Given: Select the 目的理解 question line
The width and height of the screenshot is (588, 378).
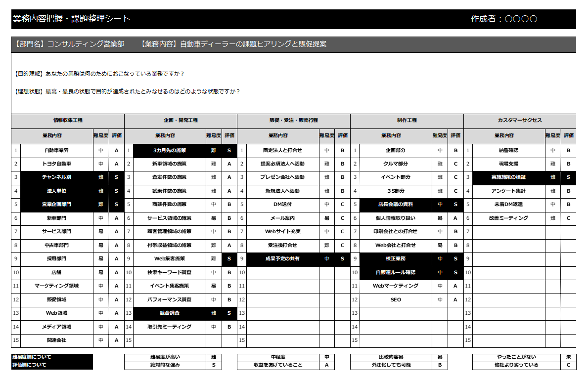Looking at the screenshot, I should 99,74.
